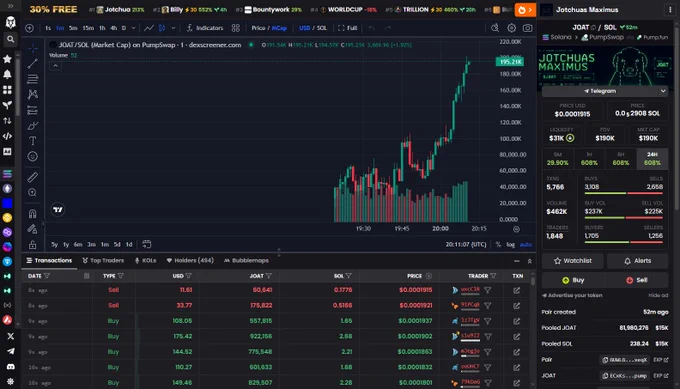680x389 pixels.
Task: Expand the left sidebar double chevron
Action: [x=10, y=6]
